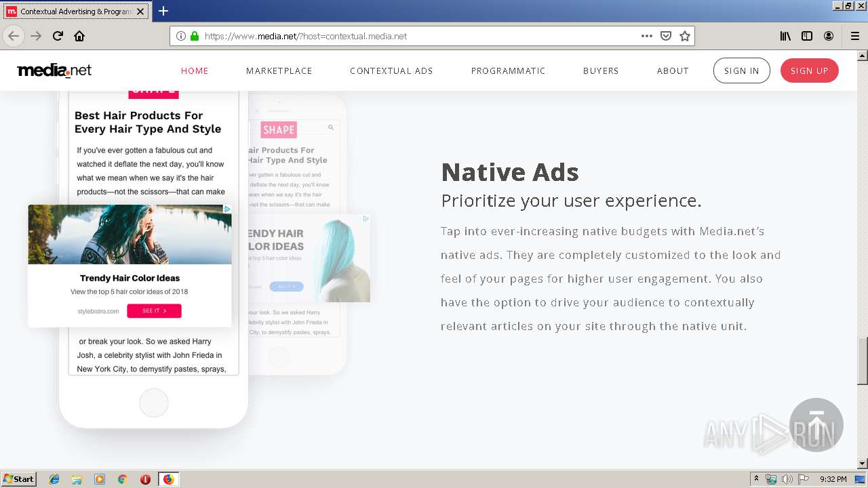Go forward with the browser arrow

(36, 36)
